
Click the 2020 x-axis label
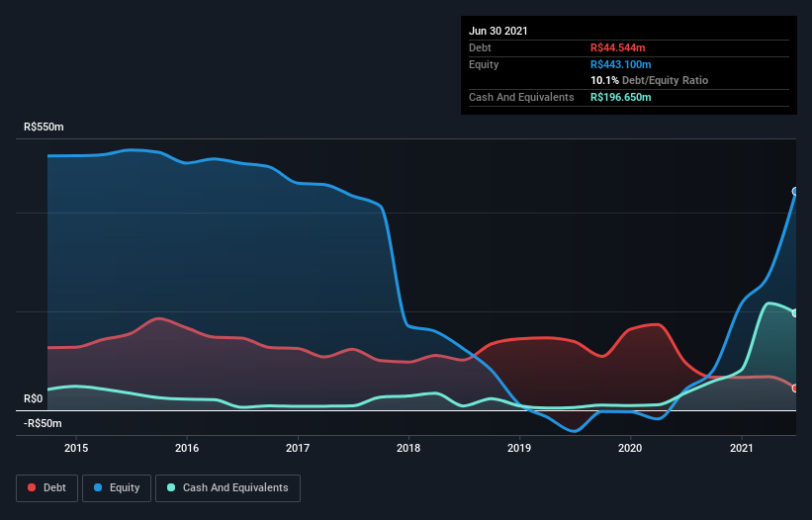click(x=630, y=448)
